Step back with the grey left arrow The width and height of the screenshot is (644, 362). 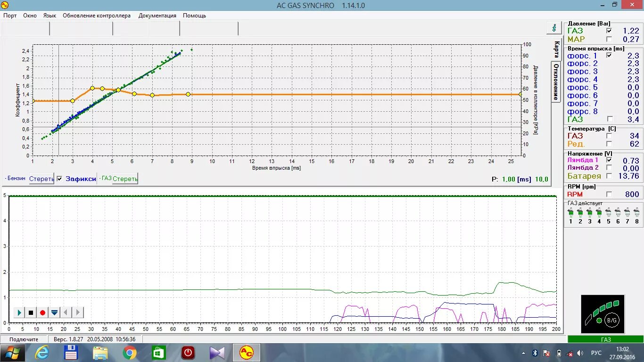tap(66, 312)
